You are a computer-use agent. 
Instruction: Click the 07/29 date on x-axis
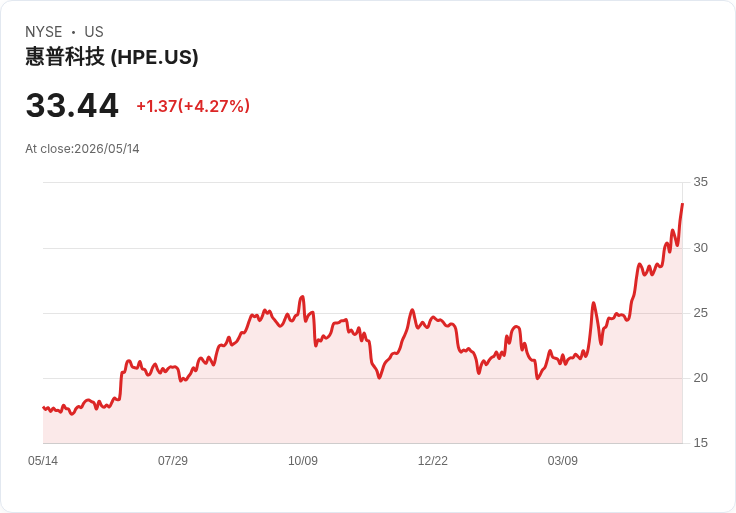pos(173,460)
